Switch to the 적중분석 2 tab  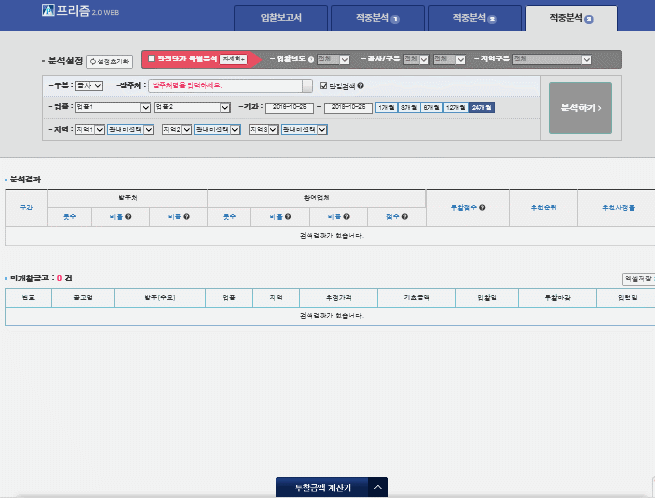(475, 18)
